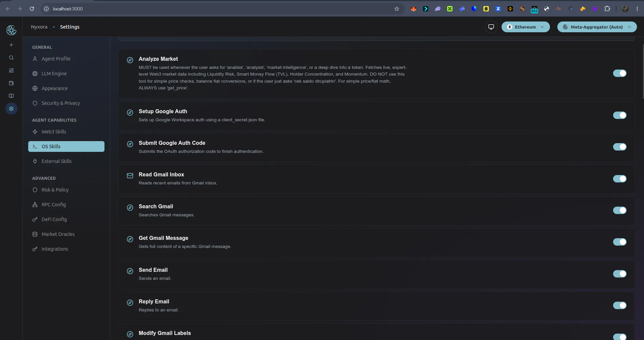Click the Submit Google Auth Code icon
The width and height of the screenshot is (644, 340).
(x=130, y=144)
